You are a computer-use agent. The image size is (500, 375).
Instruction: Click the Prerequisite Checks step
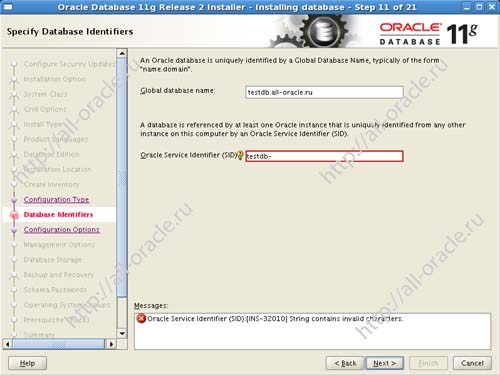tap(56, 320)
